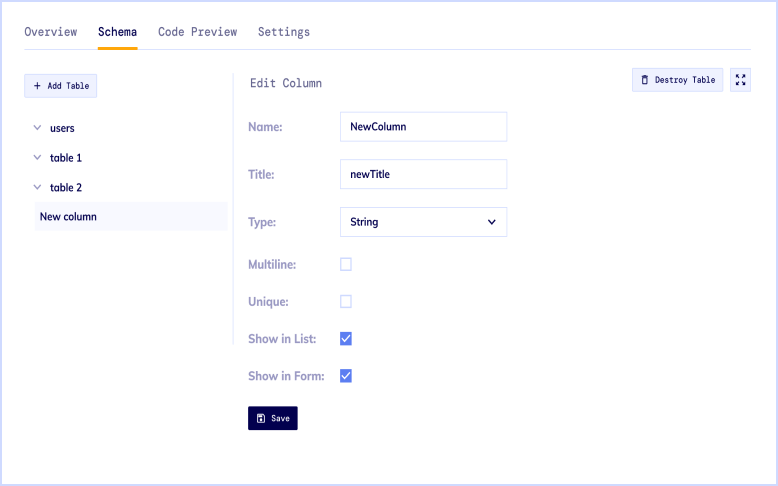Collapse the table 2 chevron

click(37, 187)
